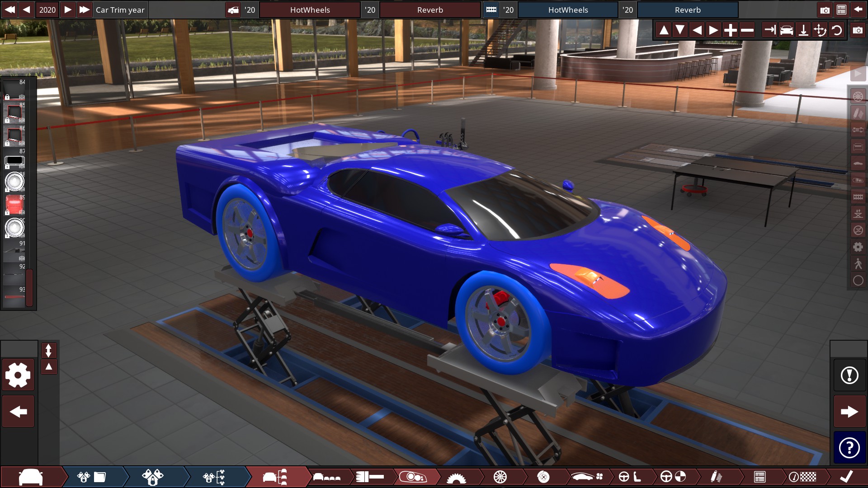Open the HotWheels car model selector
The image size is (868, 488).
pos(310,9)
